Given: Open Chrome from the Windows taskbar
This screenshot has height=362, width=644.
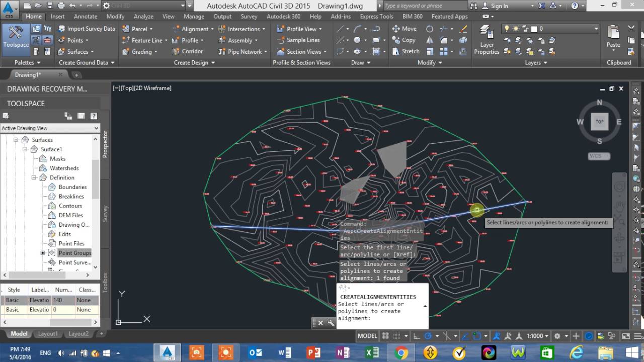Looking at the screenshot, I should point(401,352).
